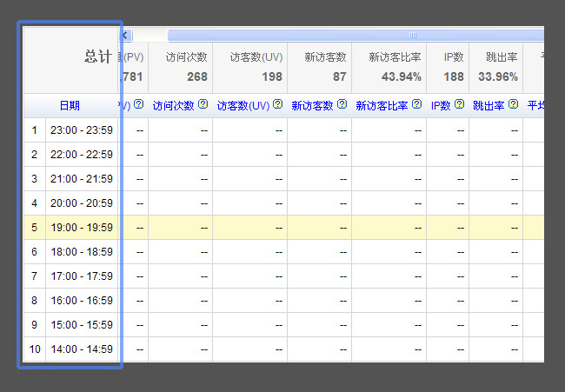Select the 23:00 - 23:59 row
Screen dimensions: 565x392
pyautogui.click(x=284, y=130)
